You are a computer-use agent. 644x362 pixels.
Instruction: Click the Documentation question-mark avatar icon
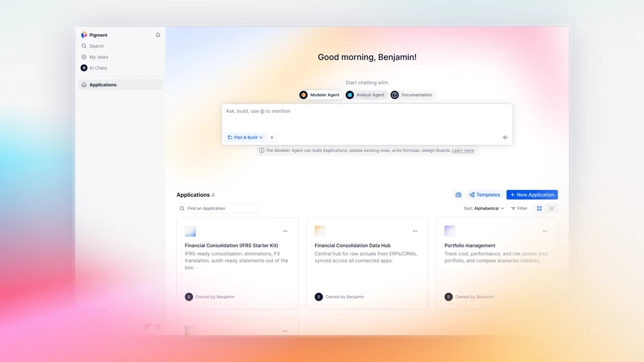(x=394, y=95)
